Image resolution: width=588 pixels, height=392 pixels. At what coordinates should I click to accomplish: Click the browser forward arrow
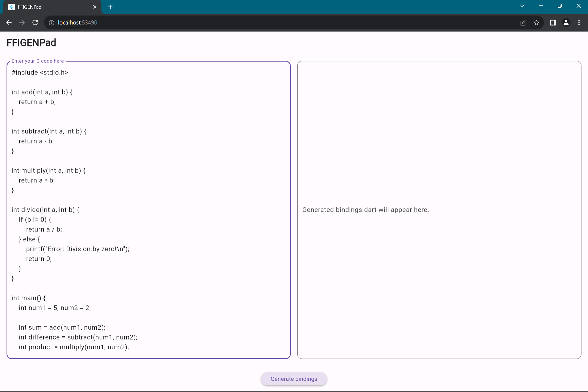(x=22, y=23)
